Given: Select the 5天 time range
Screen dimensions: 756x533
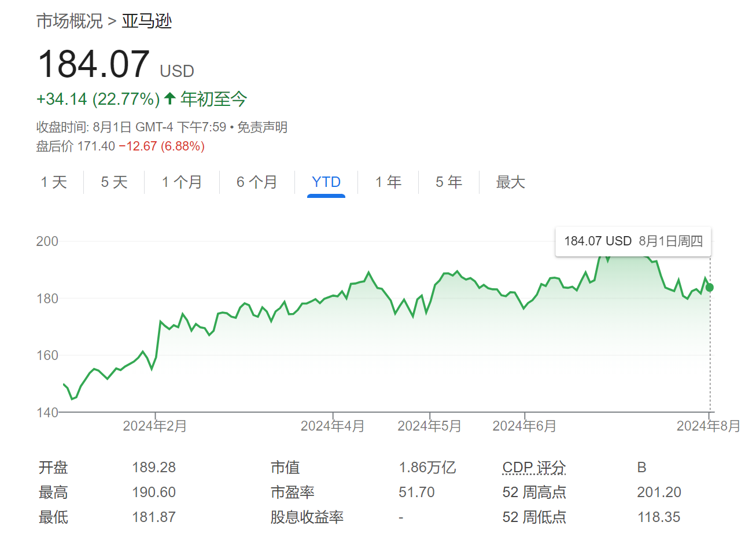Looking at the screenshot, I should (x=113, y=182).
